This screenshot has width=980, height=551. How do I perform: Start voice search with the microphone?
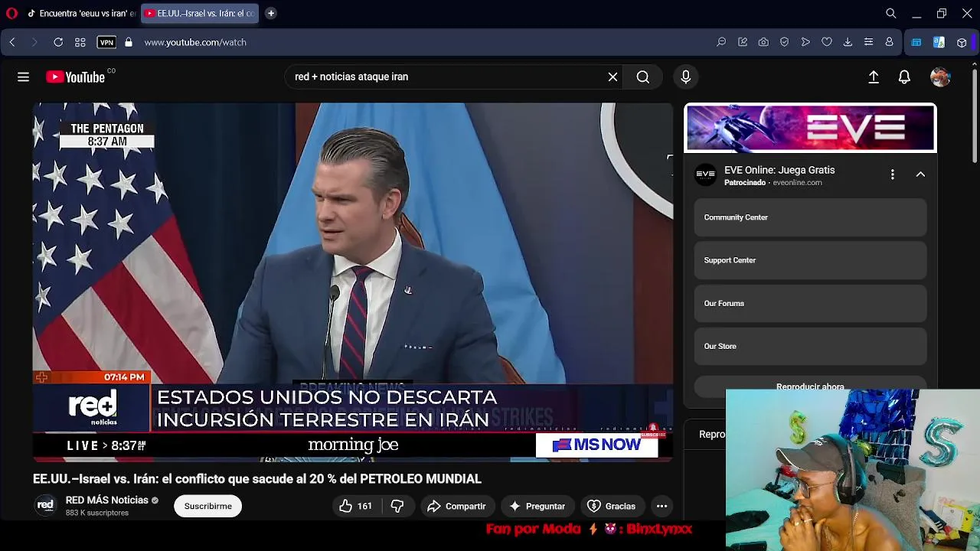click(685, 77)
